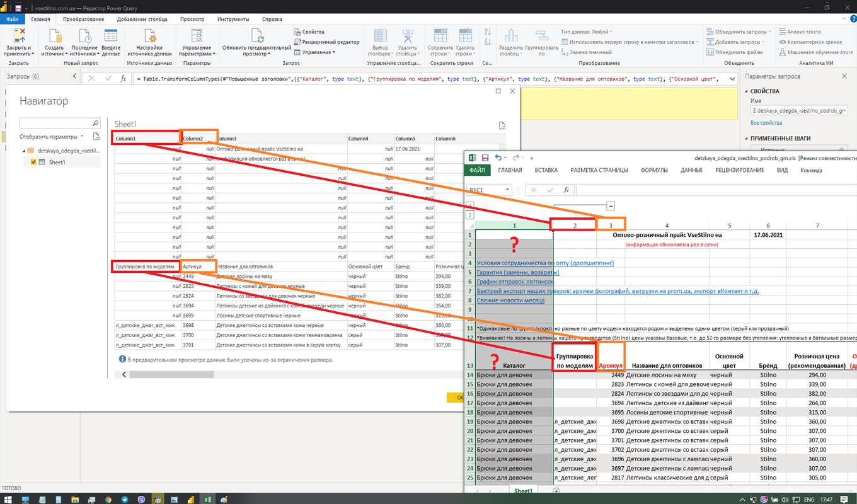Screen dimensions: 857x504
Task: Open Настройки источника данных settings
Action: point(149,36)
